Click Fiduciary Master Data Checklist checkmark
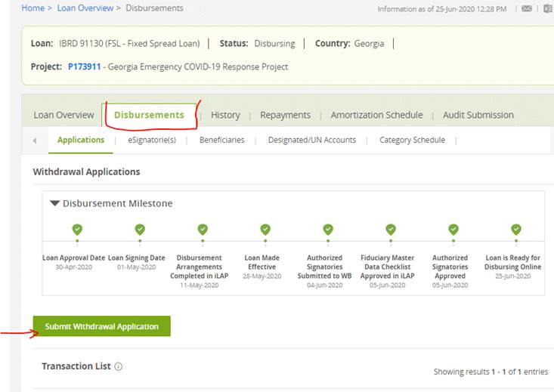554x392 pixels. point(390,230)
